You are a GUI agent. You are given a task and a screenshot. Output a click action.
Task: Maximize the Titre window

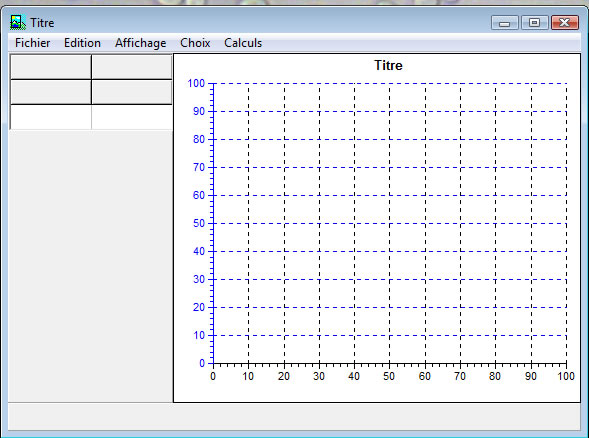click(534, 23)
